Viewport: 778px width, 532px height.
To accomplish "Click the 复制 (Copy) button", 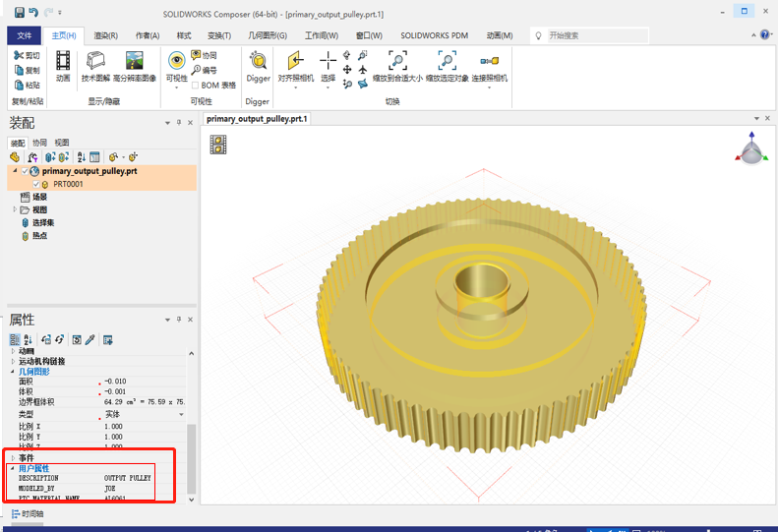I will pyautogui.click(x=27, y=71).
